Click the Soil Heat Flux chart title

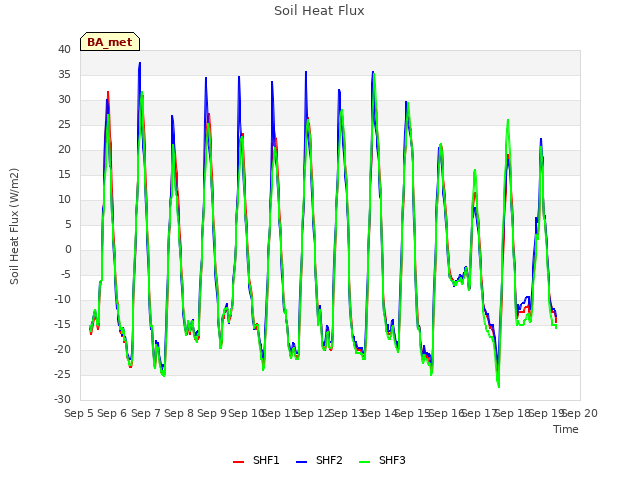pyautogui.click(x=319, y=11)
